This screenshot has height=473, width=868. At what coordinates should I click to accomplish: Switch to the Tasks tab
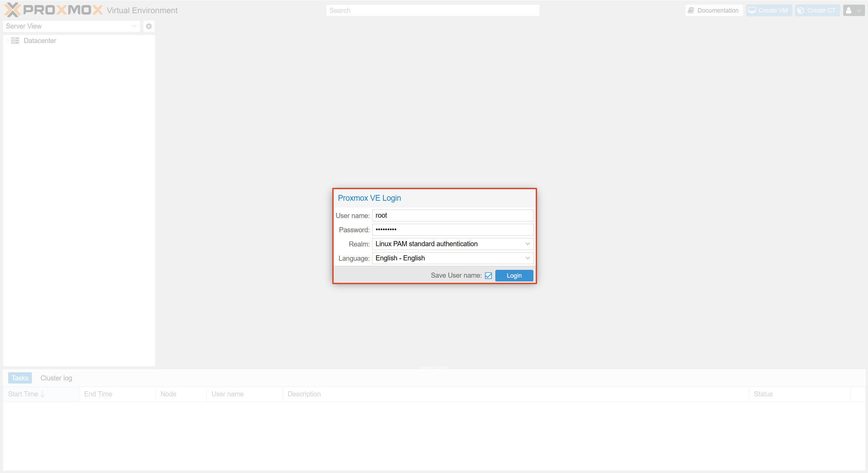[20, 378]
